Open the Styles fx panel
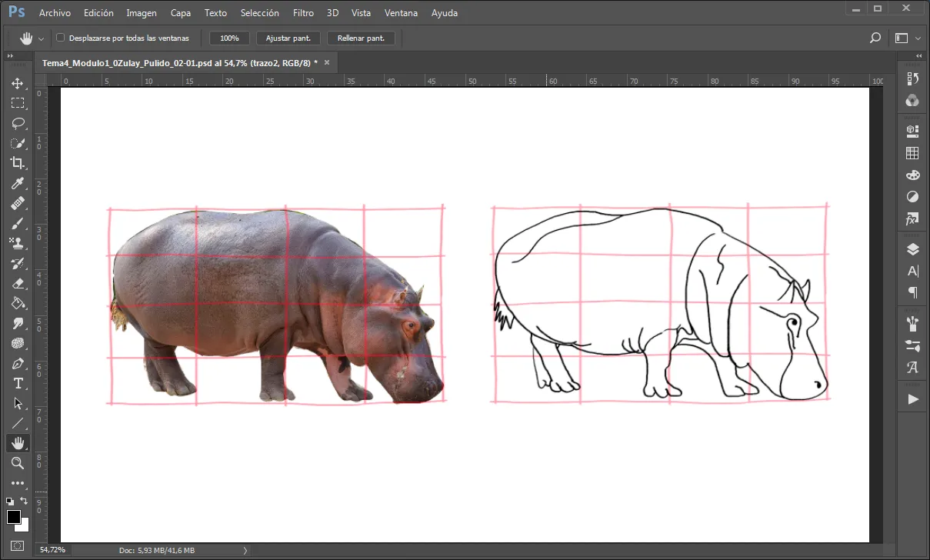The image size is (930, 560). pyautogui.click(x=913, y=219)
